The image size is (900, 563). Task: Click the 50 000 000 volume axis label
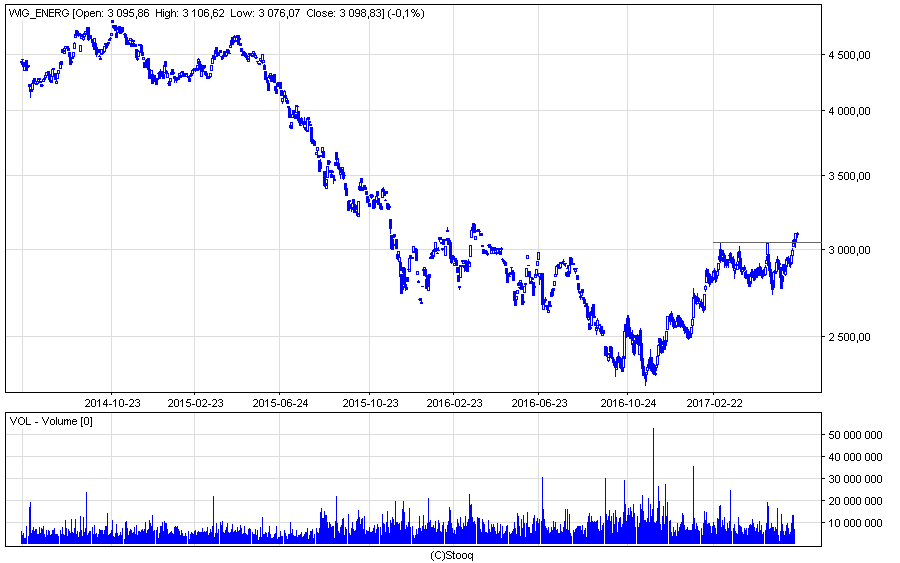855,435
